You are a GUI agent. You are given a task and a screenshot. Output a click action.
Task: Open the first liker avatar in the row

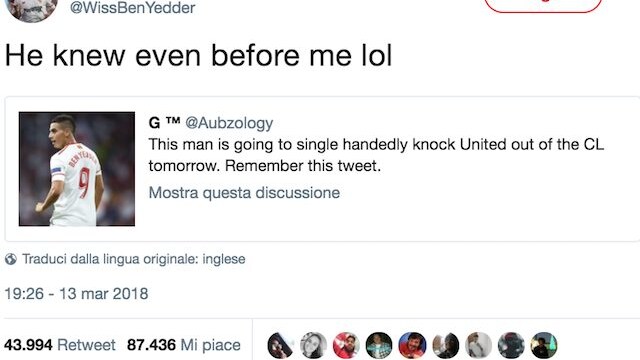pos(280,345)
